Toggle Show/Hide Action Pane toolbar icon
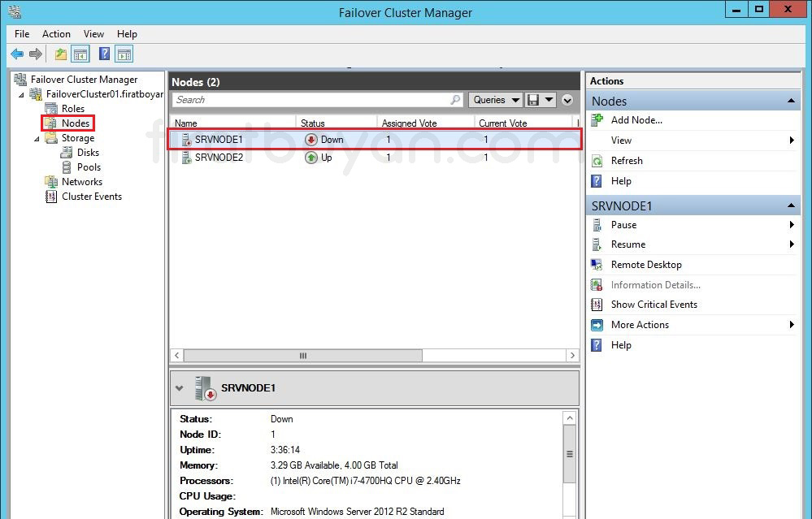 click(124, 54)
